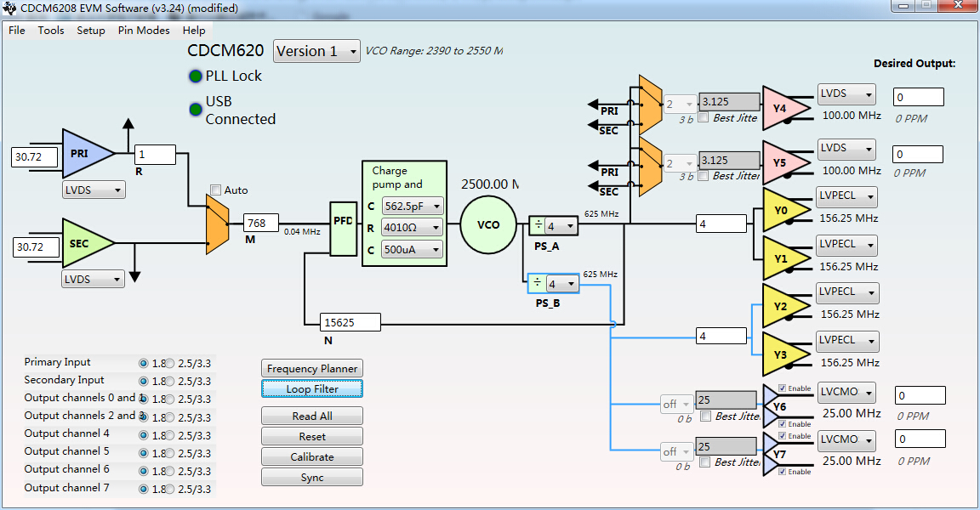Enable the Auto input select checkbox
Screen dimensions: 980x510
coord(215,190)
